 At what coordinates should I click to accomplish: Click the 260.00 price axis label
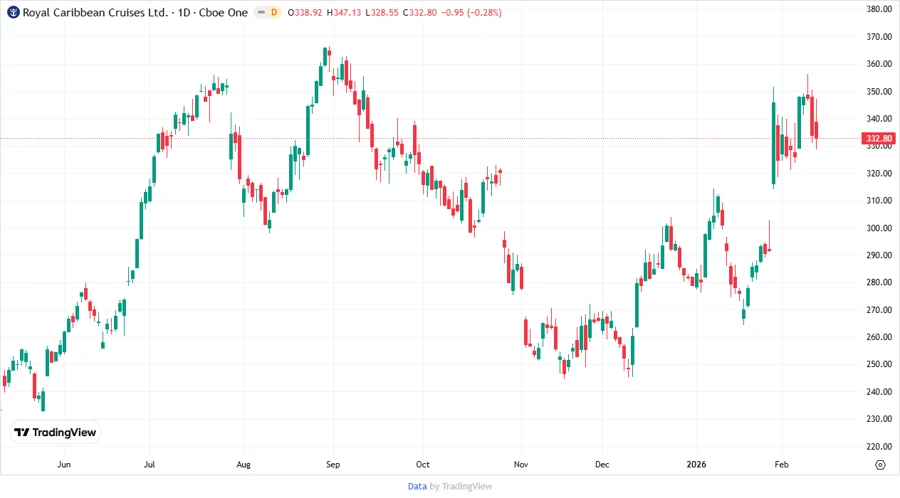[x=879, y=337]
